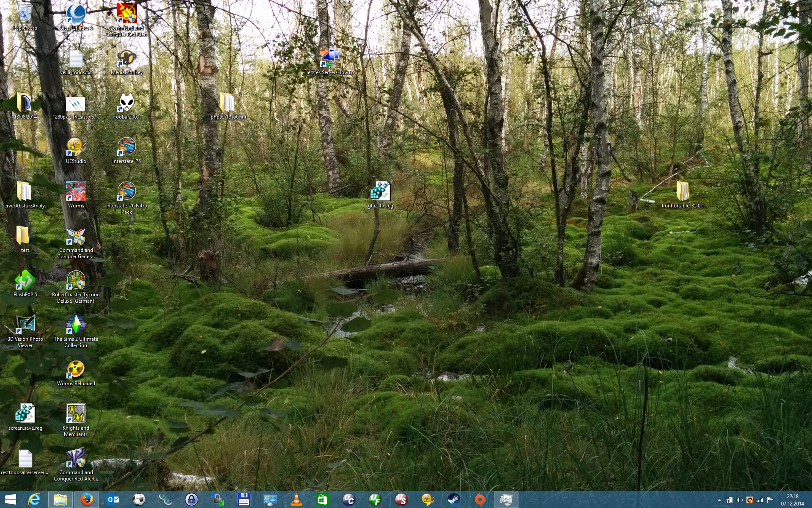812x508 pixels.
Task: Expand hidden system tray icons arrow
Action: coord(719,500)
